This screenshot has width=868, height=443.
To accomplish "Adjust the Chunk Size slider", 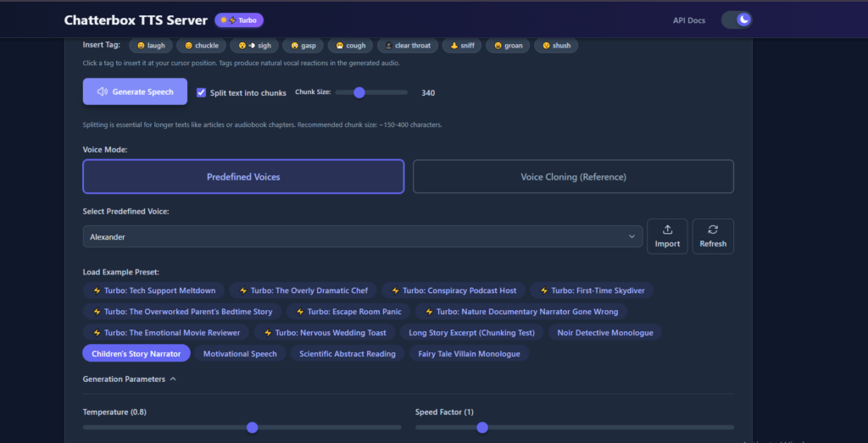I will click(x=359, y=92).
